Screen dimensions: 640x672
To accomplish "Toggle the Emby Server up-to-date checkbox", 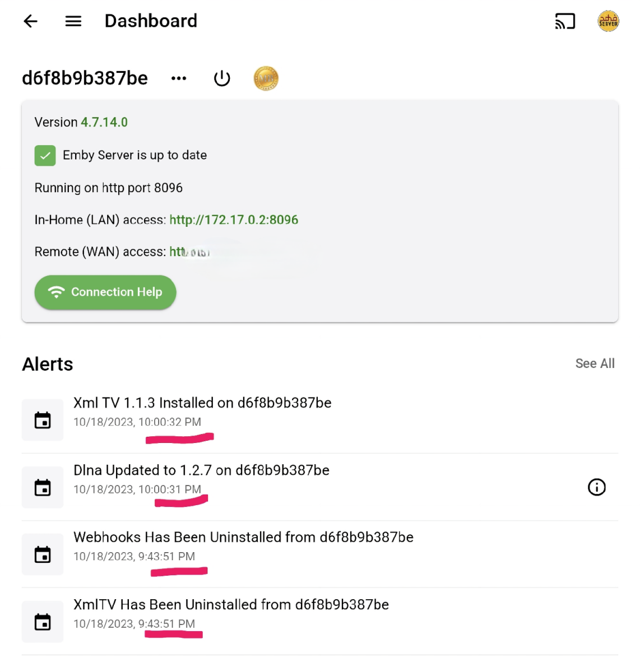I will tap(45, 155).
